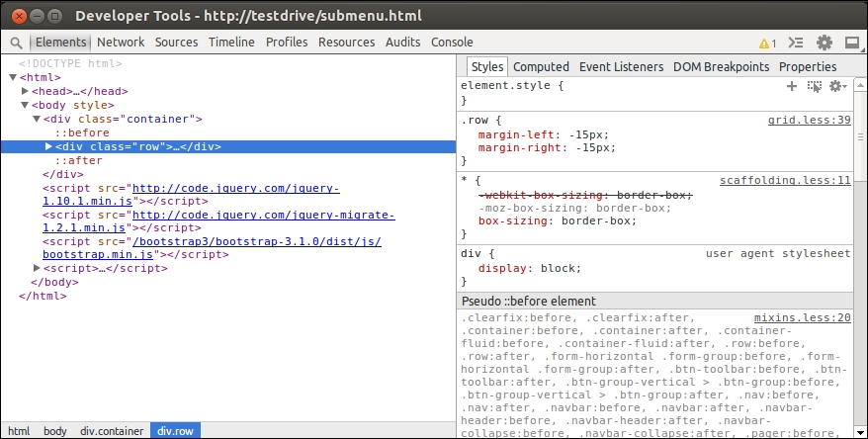Open the warning count indicator
Screen dimensions: 868x439
pyautogui.click(x=767, y=43)
